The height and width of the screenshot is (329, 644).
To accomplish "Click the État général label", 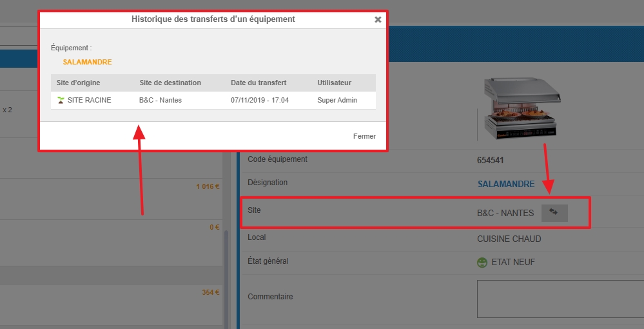I will click(268, 261).
